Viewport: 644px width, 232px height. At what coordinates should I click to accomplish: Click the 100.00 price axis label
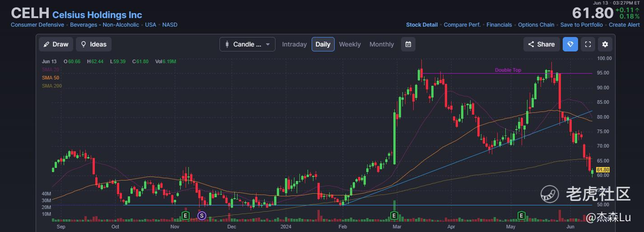(x=604, y=58)
